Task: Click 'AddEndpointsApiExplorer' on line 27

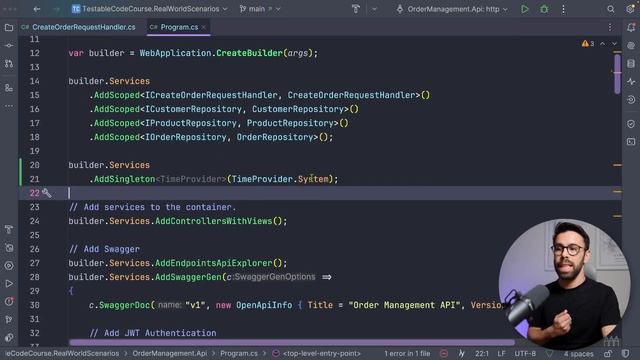Action: click(x=213, y=263)
